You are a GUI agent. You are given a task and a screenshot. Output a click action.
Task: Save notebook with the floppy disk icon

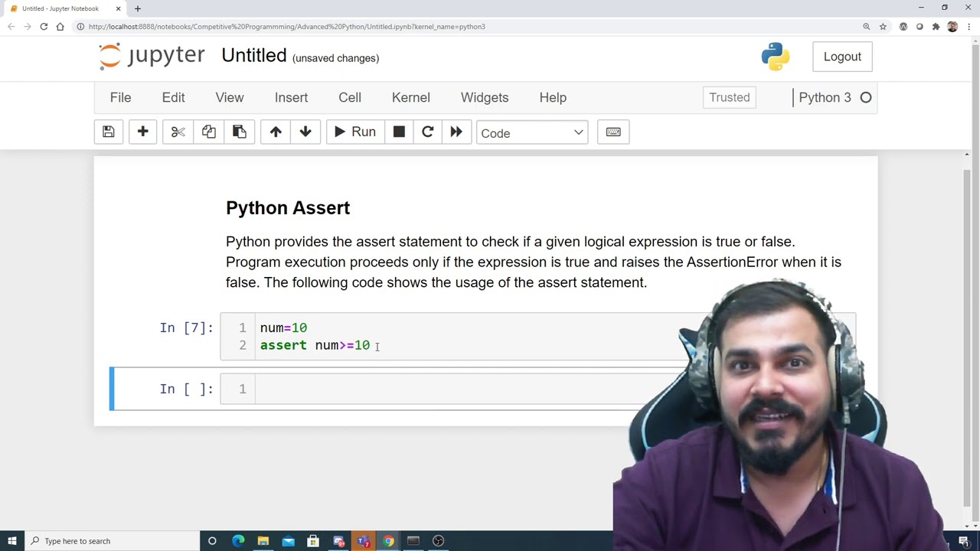click(109, 132)
